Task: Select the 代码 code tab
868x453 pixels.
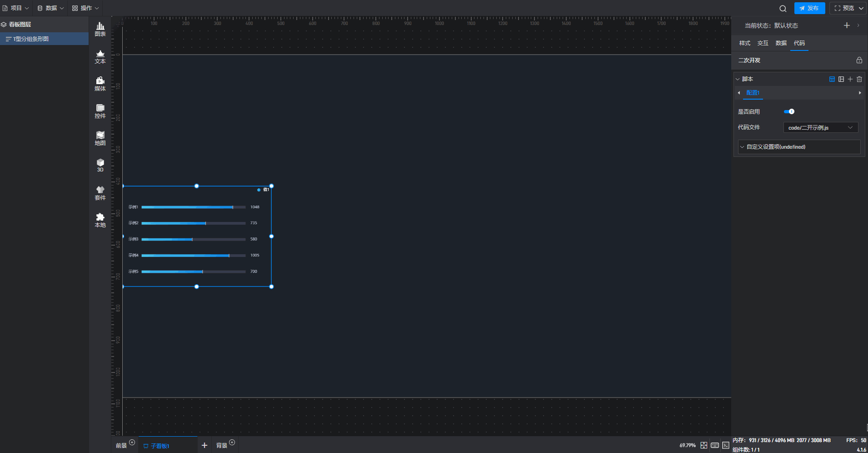Action: 799,43
